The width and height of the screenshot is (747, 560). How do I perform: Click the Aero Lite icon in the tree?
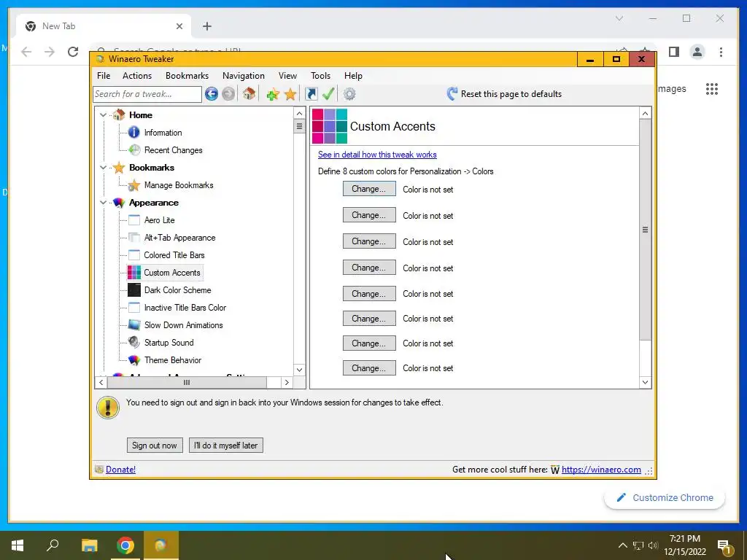tap(134, 220)
